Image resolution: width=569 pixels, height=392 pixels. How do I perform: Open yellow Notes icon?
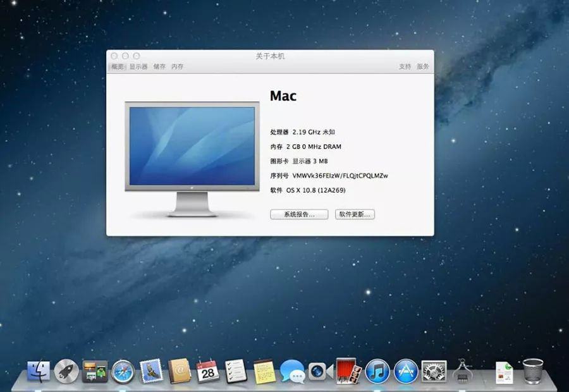pyautogui.click(x=264, y=371)
